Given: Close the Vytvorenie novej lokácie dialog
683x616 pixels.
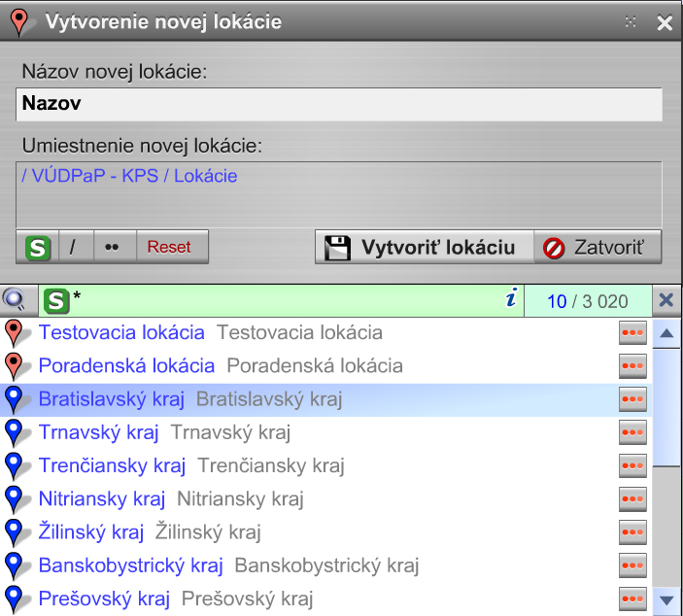Looking at the screenshot, I should point(665,22).
